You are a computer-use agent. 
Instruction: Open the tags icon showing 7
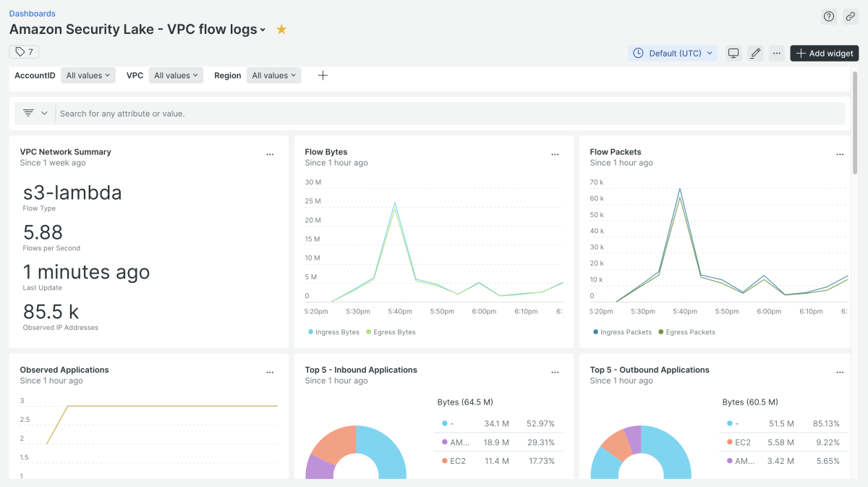pos(24,51)
